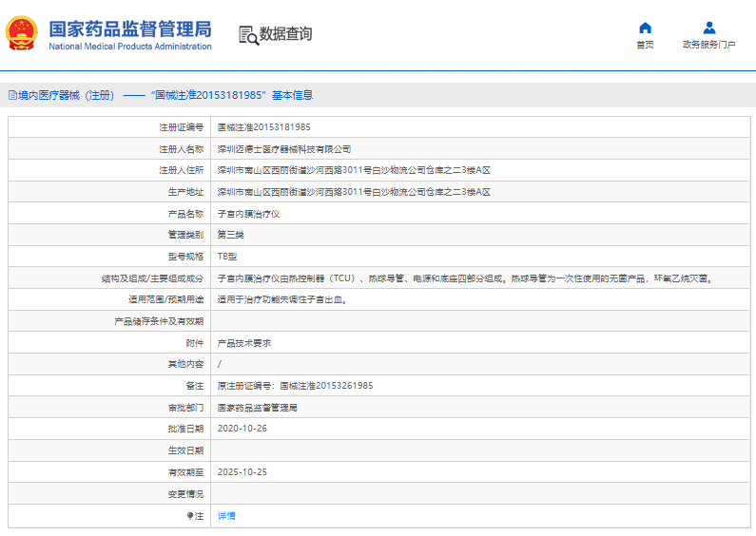The width and height of the screenshot is (756, 536).
Task: Select the 其他内容 label
Action: [185, 364]
